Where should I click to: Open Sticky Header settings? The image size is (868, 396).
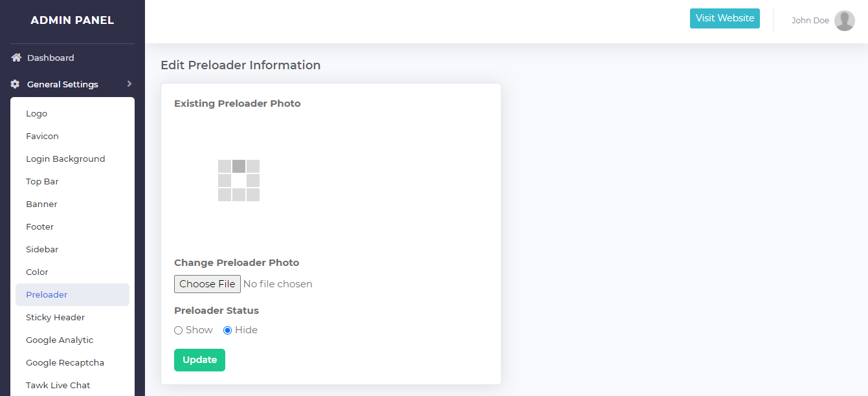(55, 318)
